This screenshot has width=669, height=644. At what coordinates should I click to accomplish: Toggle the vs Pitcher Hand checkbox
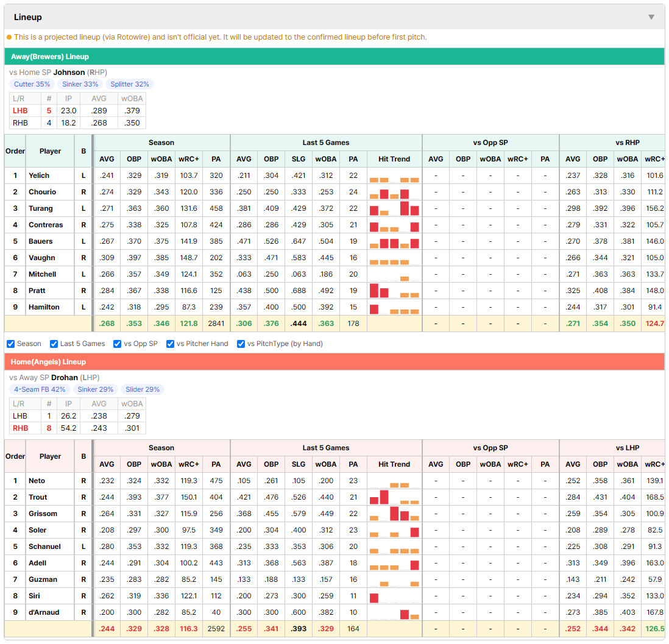[170, 344]
